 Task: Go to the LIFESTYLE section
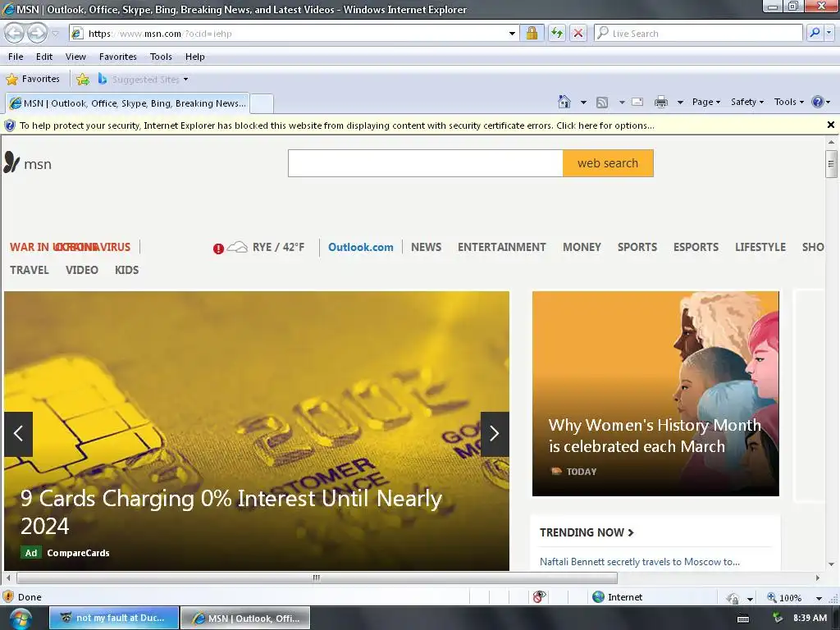click(x=760, y=247)
